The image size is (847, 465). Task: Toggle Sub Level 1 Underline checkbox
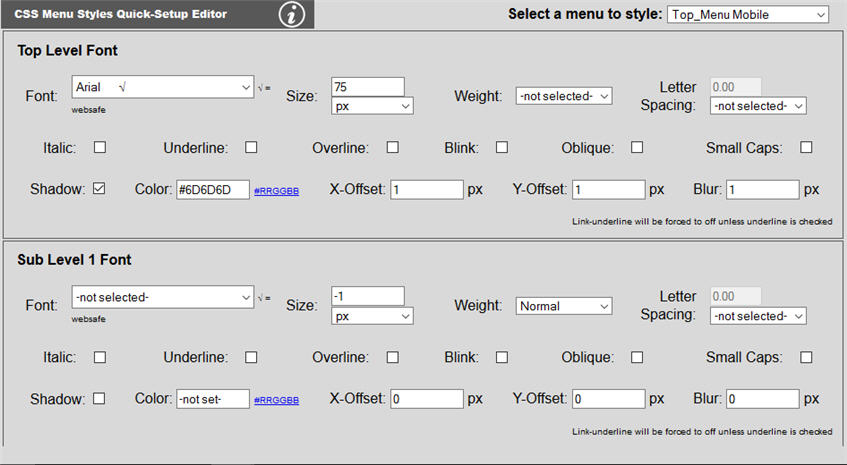pyautogui.click(x=251, y=357)
